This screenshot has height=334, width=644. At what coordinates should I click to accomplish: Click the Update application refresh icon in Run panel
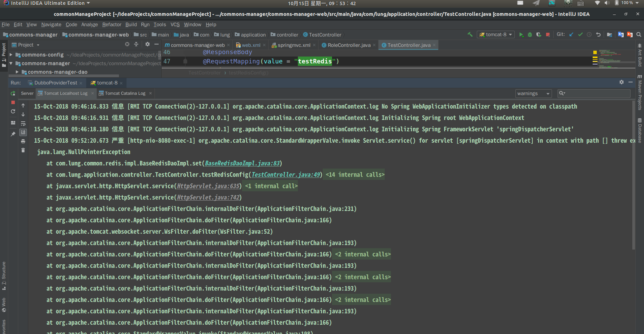(x=13, y=111)
